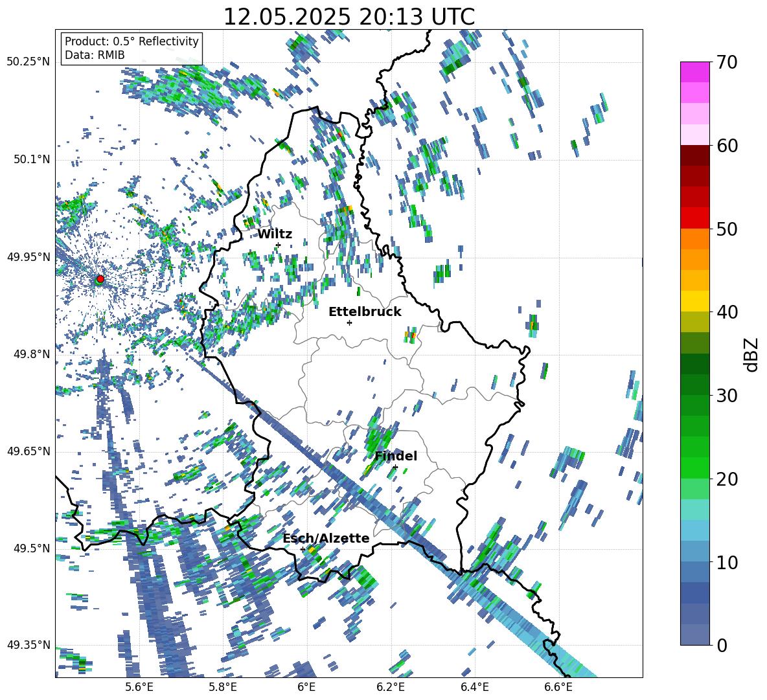767x700 pixels.
Task: Click the 6.6°E longitude label
Action: pos(558,687)
